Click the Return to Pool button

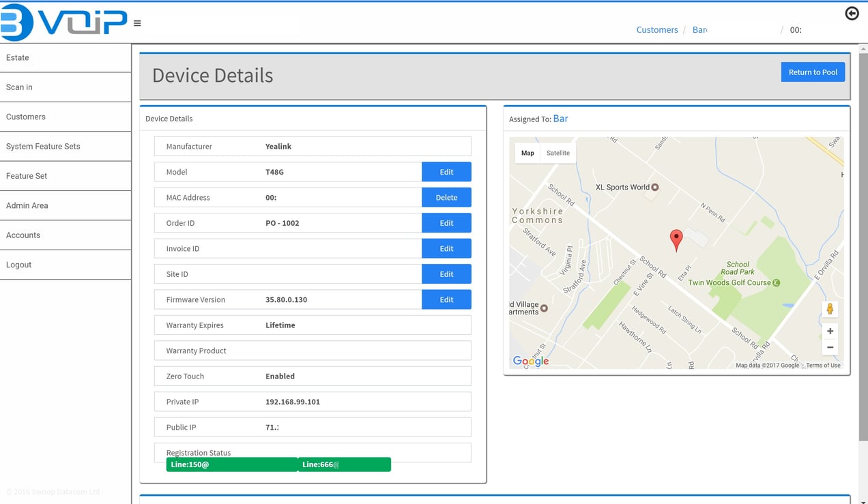(813, 72)
